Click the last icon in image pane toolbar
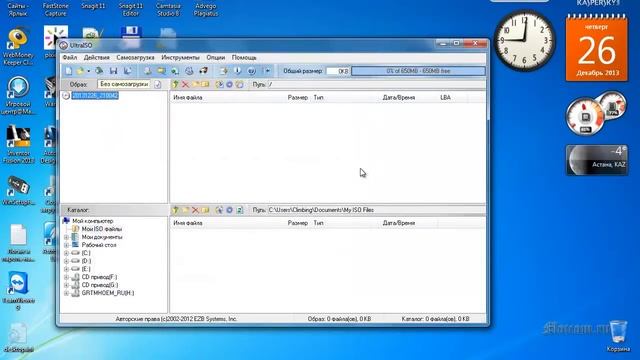The image size is (640, 360). coord(240,84)
